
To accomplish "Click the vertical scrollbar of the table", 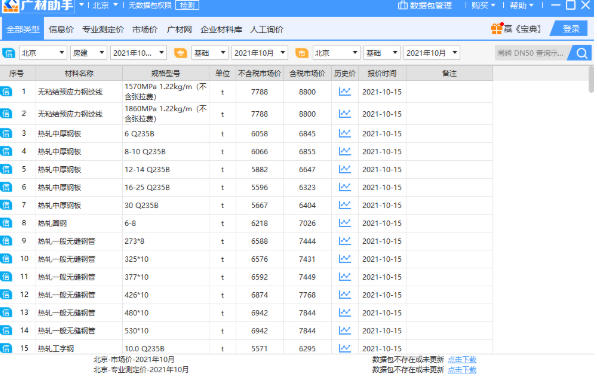I will (x=591, y=79).
